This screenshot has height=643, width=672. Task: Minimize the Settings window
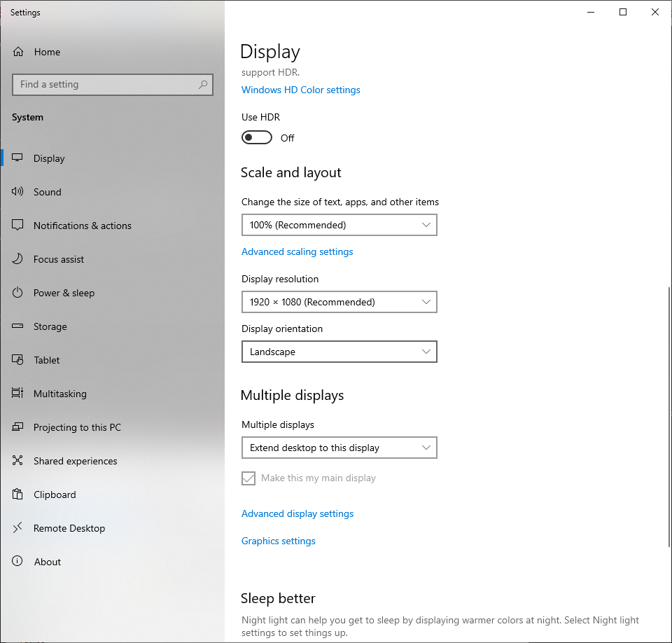coord(591,12)
